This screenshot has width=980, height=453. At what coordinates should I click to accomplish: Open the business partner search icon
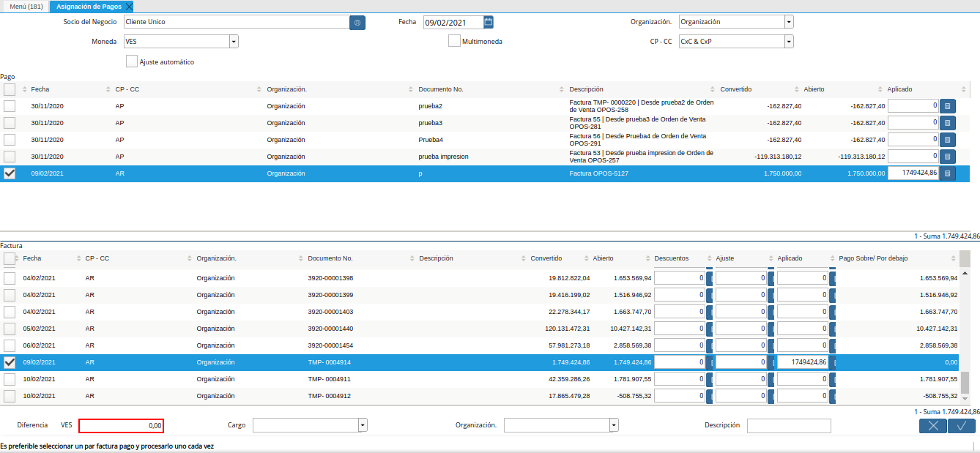coord(357,23)
